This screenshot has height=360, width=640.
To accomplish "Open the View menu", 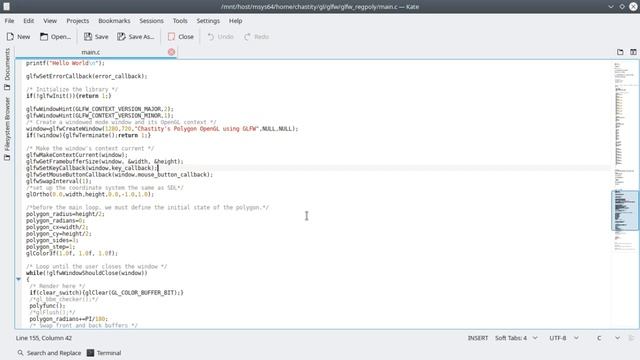I will 50,21.
